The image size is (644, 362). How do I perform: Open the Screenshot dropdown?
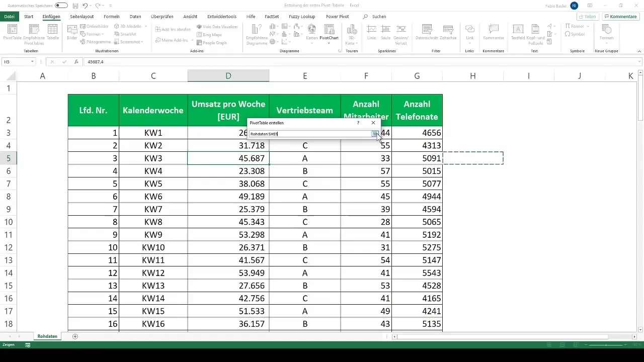(x=142, y=42)
